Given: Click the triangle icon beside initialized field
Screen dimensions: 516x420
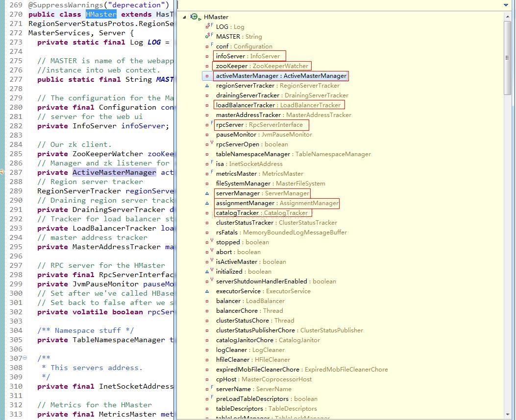Looking at the screenshot, I should click(209, 271).
